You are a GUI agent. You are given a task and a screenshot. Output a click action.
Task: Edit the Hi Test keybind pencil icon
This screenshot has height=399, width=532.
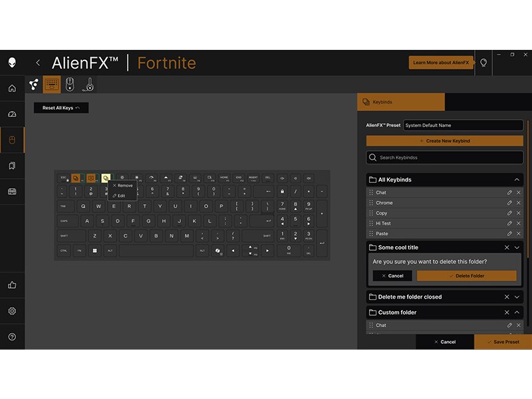(509, 223)
